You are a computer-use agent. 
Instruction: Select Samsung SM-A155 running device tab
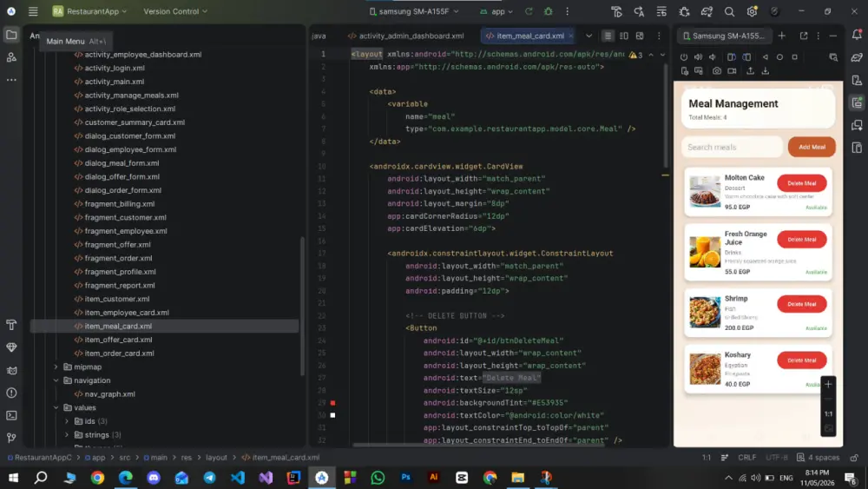724,36
